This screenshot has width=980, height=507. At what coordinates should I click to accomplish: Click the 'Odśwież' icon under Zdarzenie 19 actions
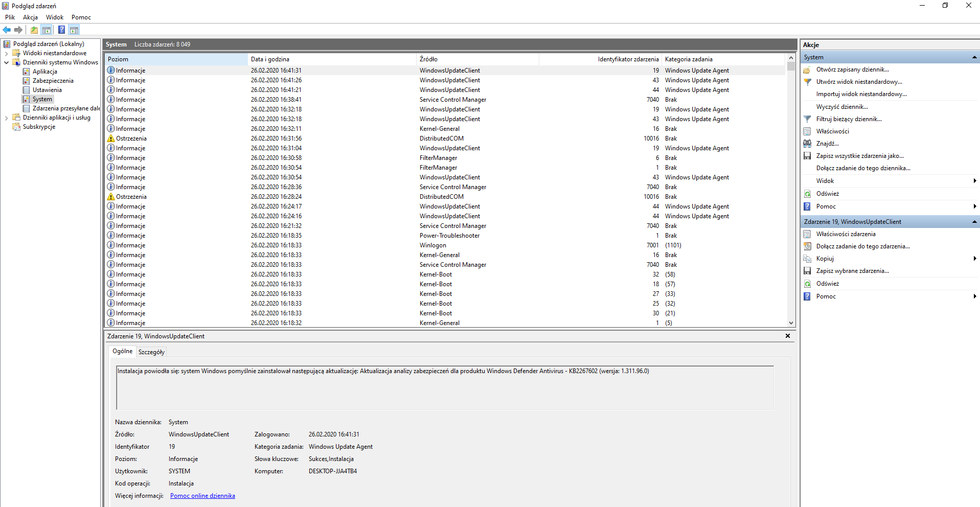coord(807,284)
